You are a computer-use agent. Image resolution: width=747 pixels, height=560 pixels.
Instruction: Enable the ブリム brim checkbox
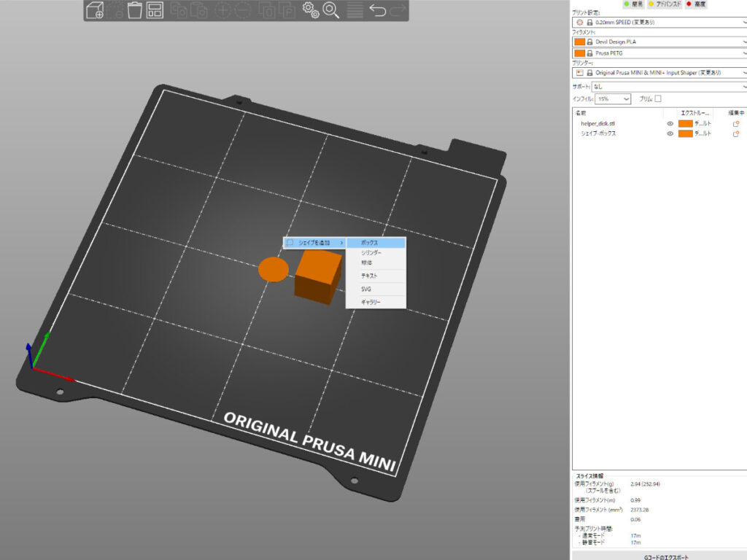click(x=658, y=98)
